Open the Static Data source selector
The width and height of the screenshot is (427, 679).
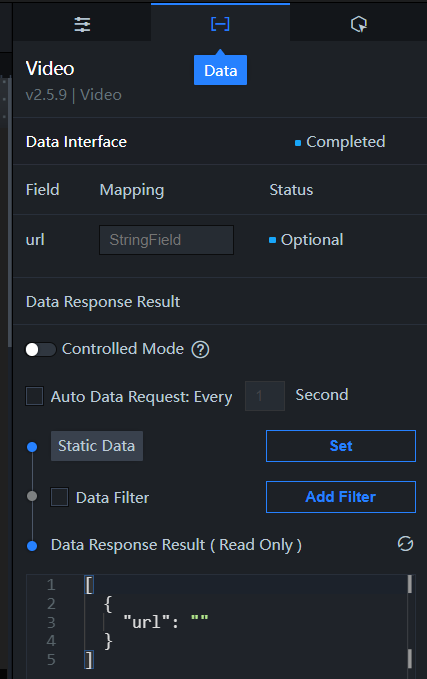(x=97, y=446)
